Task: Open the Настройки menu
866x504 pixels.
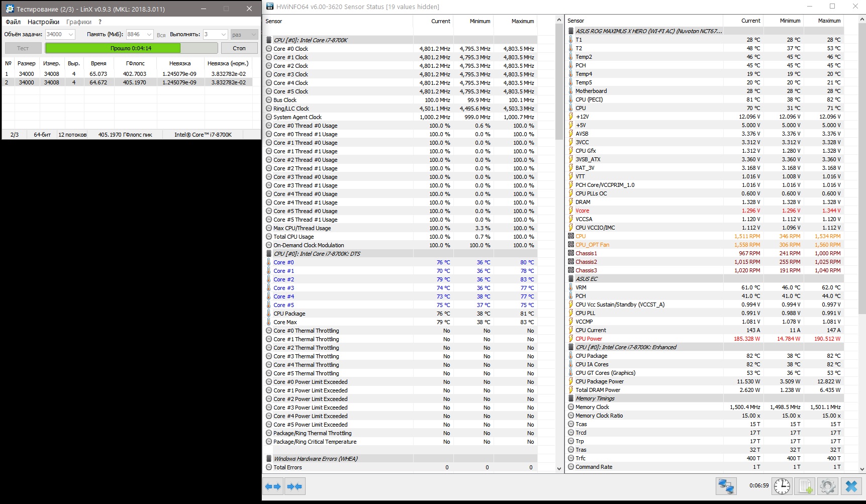Action: coord(43,22)
